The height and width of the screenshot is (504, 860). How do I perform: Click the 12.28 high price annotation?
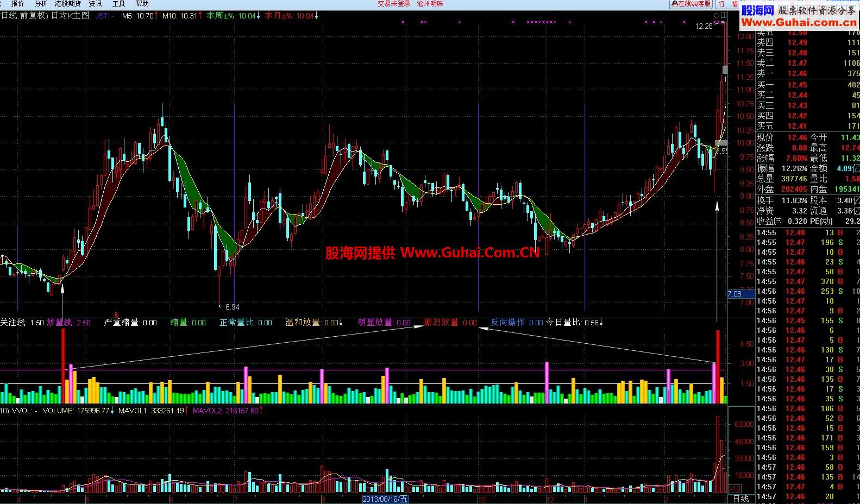(x=704, y=26)
